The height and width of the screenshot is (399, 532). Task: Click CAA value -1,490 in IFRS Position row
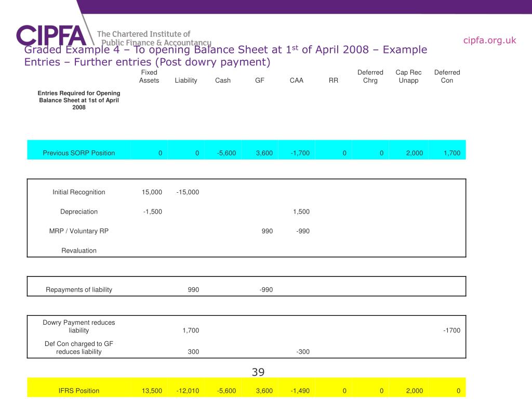(x=300, y=391)
